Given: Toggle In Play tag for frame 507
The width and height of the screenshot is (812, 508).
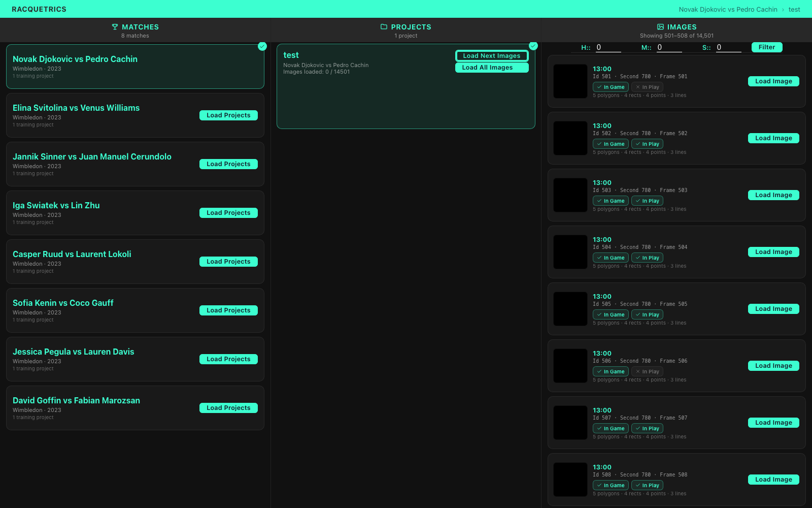Looking at the screenshot, I should [x=647, y=429].
